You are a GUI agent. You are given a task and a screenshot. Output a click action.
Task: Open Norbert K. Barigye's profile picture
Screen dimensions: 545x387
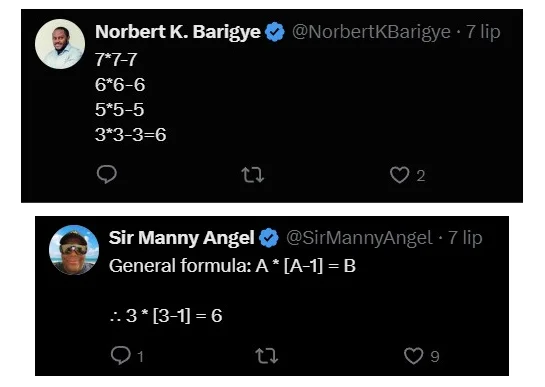[60, 44]
